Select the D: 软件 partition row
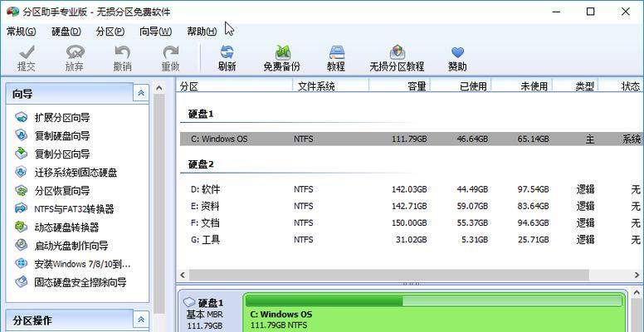 (412, 189)
